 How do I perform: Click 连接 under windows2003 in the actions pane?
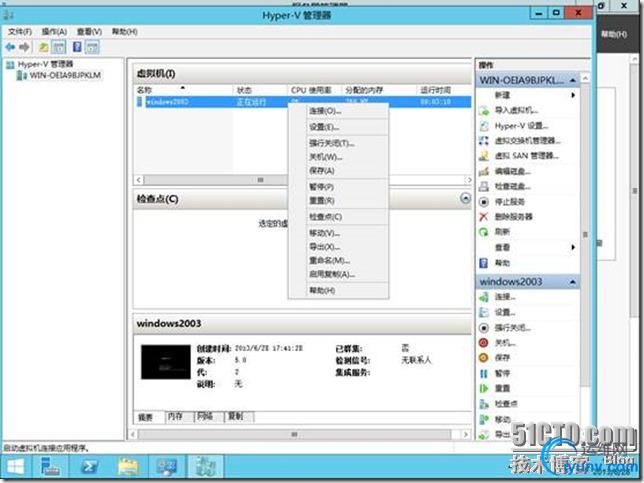pos(505,297)
